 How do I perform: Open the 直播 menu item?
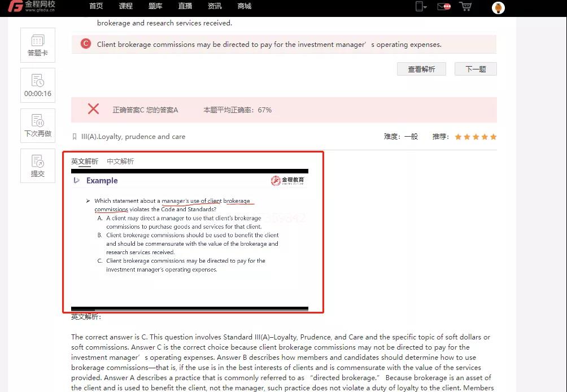(185, 6)
